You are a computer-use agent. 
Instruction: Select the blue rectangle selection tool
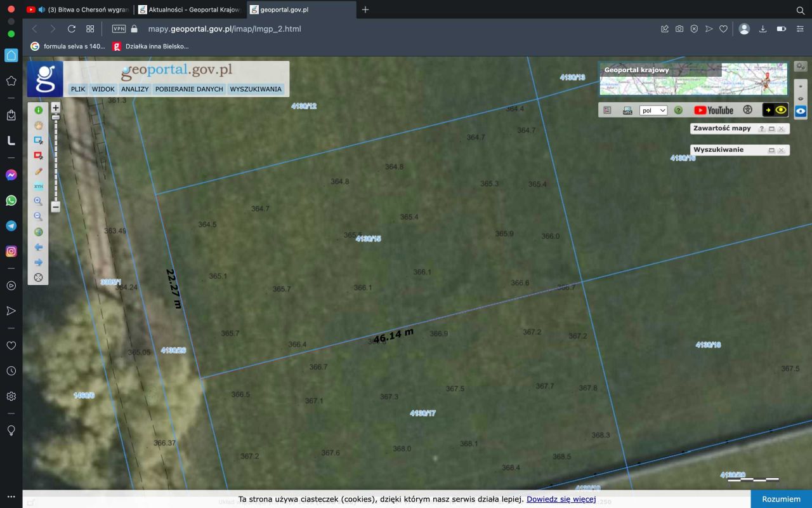coord(38,140)
